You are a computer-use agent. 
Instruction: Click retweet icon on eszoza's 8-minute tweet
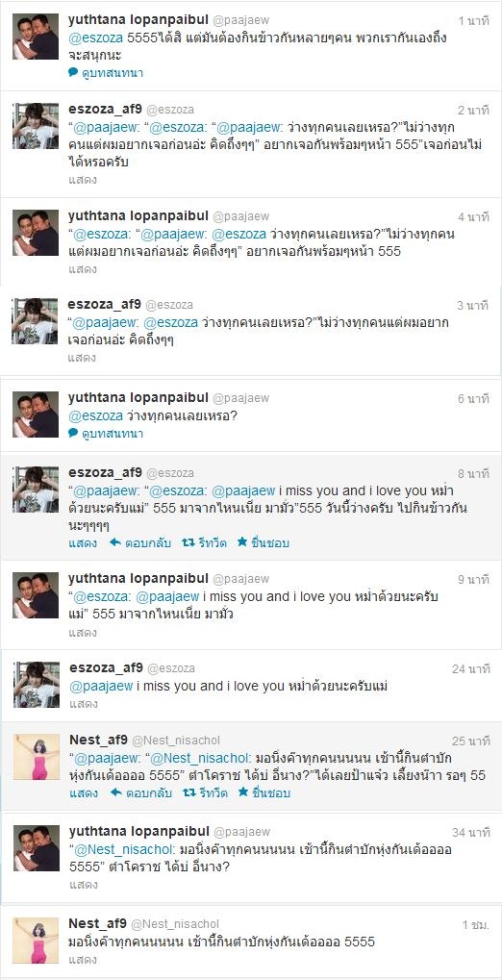point(188,542)
